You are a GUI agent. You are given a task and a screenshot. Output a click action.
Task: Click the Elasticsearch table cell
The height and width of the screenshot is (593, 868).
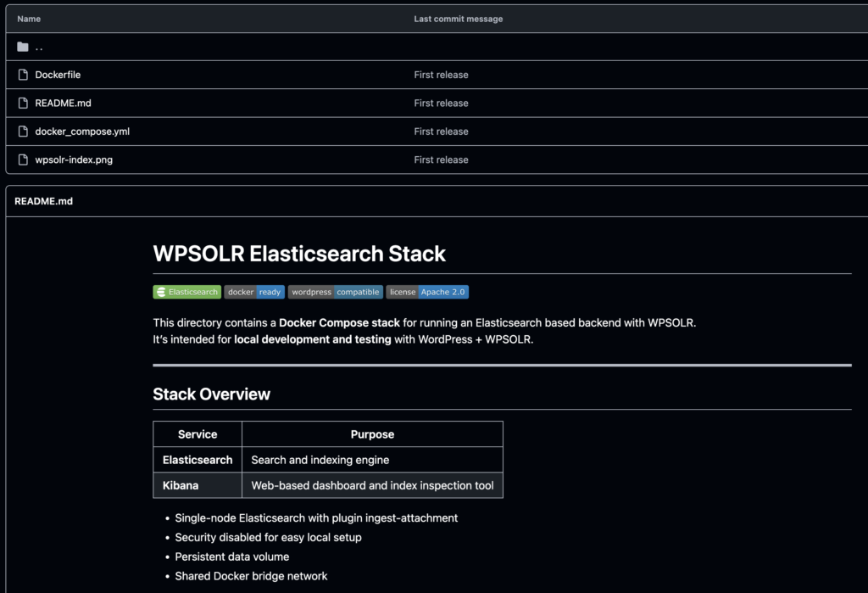(198, 460)
